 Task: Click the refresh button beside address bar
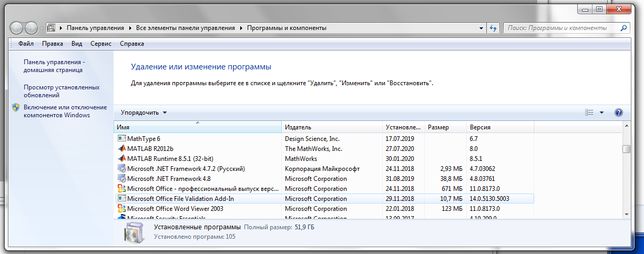pos(493,28)
